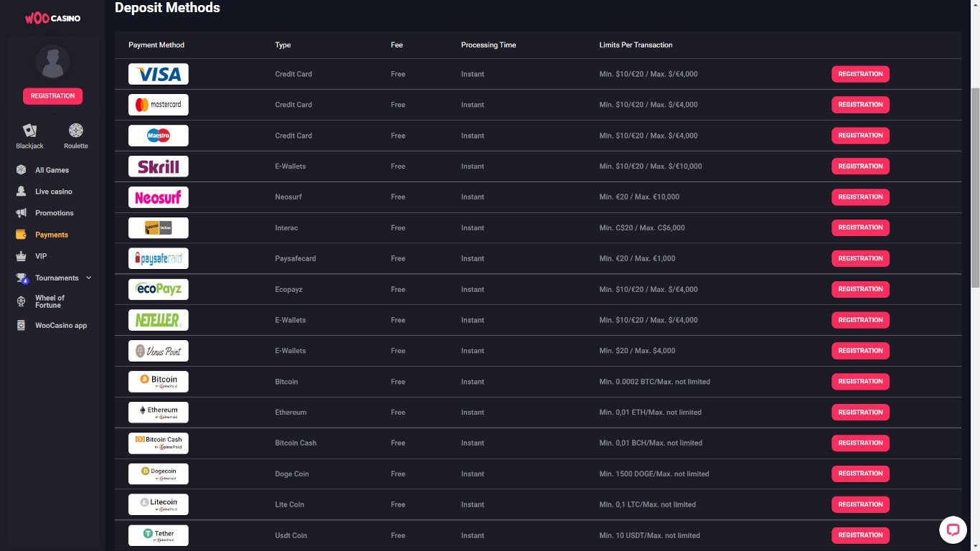This screenshot has width=980, height=551.
Task: Click the Visa logo
Action: pyautogui.click(x=159, y=74)
